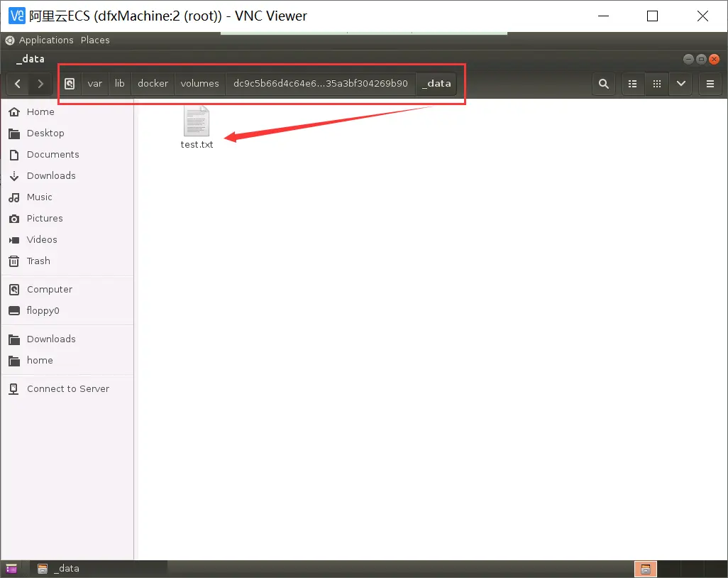Open the hamburger menu in file manager
This screenshot has width=728, height=578.
(x=710, y=84)
